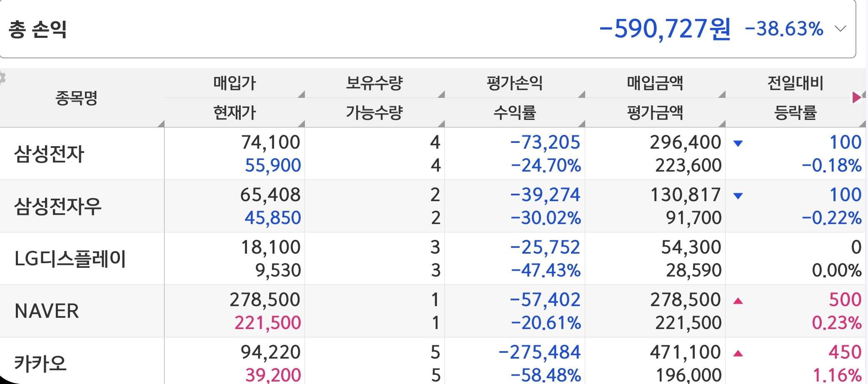Select 카카오 current price 39,200
868x384 pixels.
point(273,375)
